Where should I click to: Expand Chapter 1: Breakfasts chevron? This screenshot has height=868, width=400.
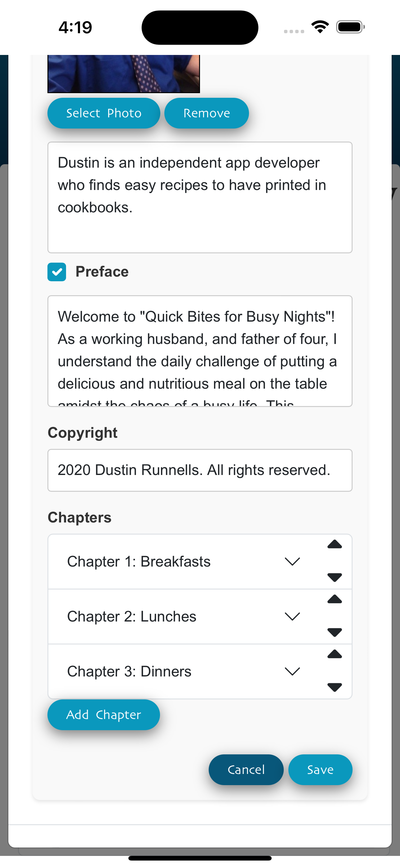[292, 562]
